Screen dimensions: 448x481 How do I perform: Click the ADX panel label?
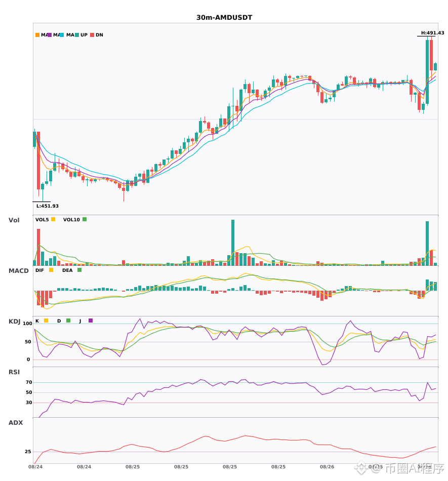pos(16,423)
